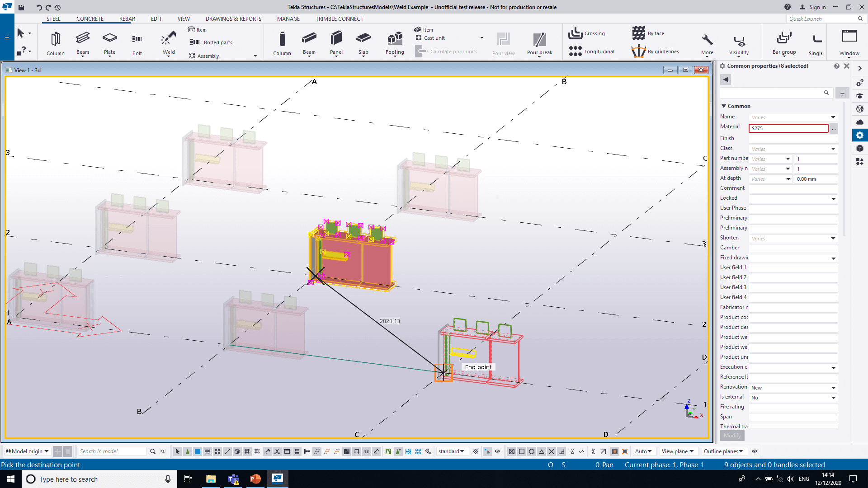Select rebar By guidelines command
Viewport: 868px width, 488px height.
656,52
